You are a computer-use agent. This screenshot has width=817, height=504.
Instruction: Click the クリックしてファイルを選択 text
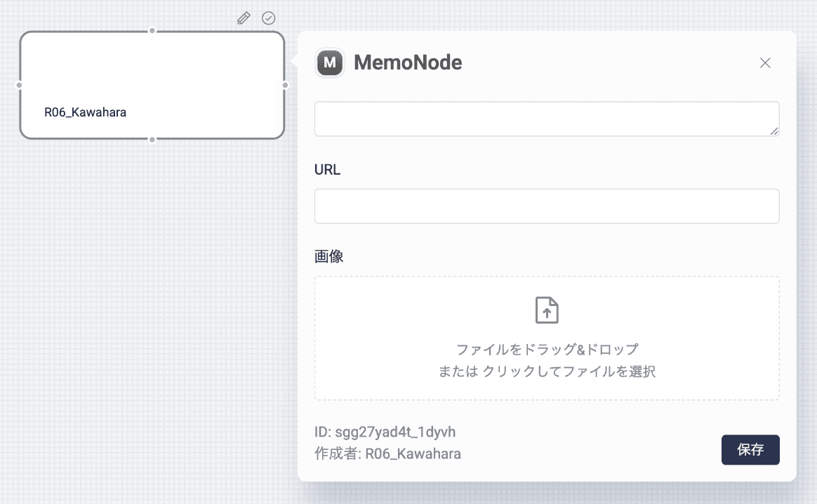point(569,371)
